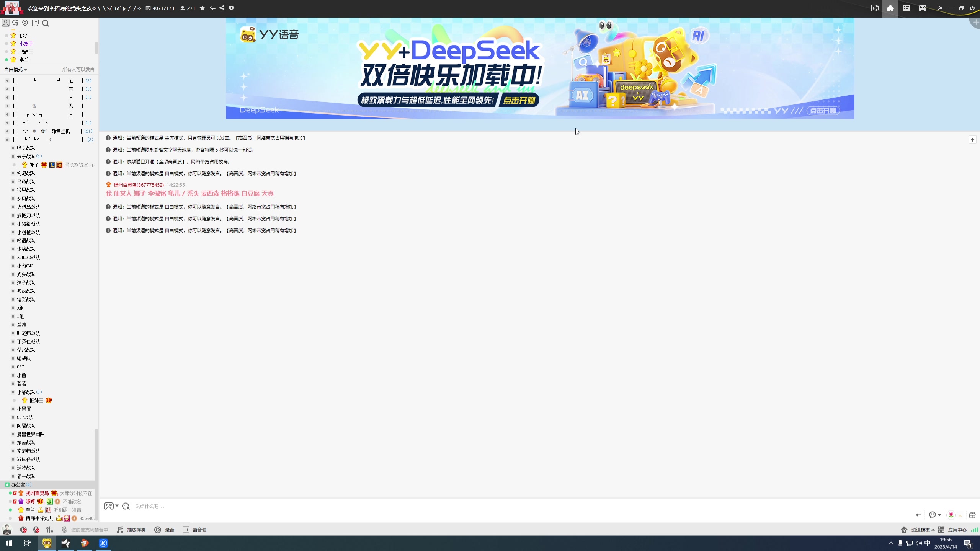
Task: Expand the 某 channel group
Action: pyautogui.click(x=7, y=89)
